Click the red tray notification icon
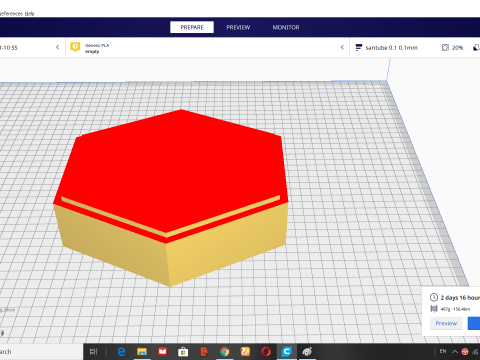 [x=465, y=351]
